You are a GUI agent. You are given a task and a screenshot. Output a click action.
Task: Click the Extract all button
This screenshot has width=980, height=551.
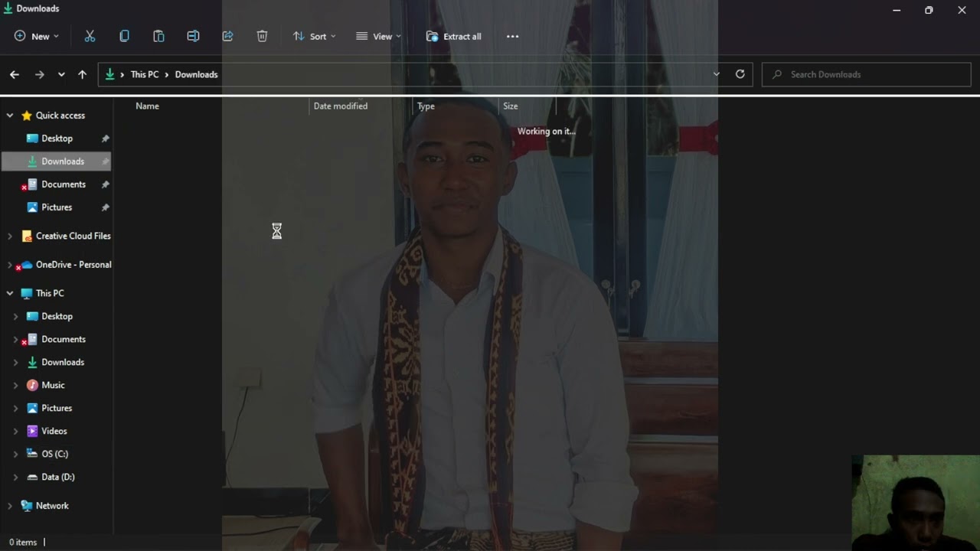click(x=454, y=36)
